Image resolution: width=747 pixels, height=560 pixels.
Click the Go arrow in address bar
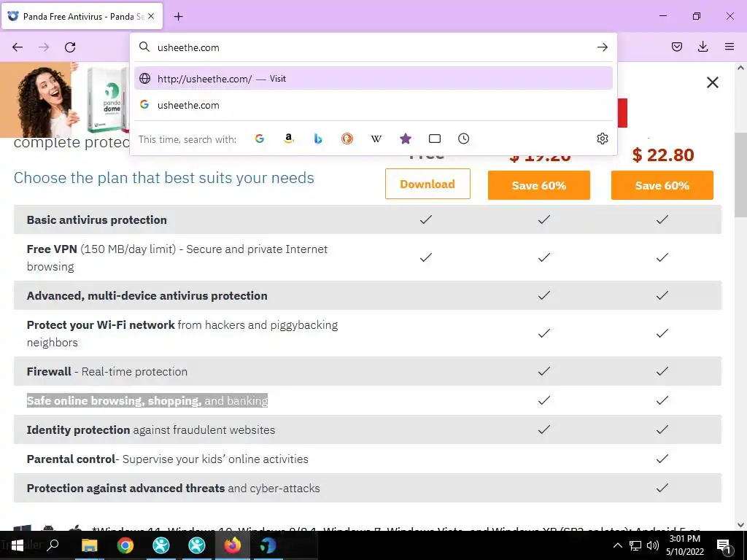click(x=603, y=47)
